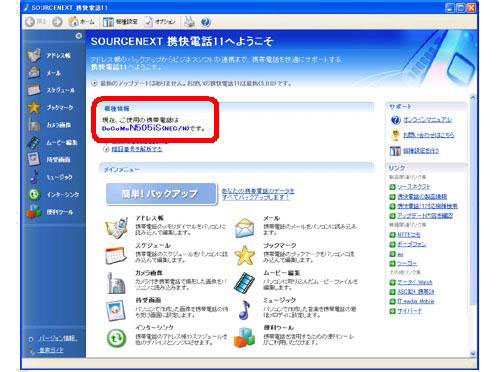500x372 pixels.
Task: Open ミュージック note icon in the main menu
Action: (245, 310)
